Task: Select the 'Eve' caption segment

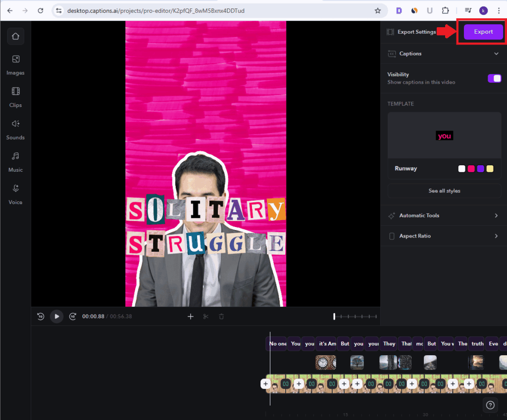Action: 493,344
